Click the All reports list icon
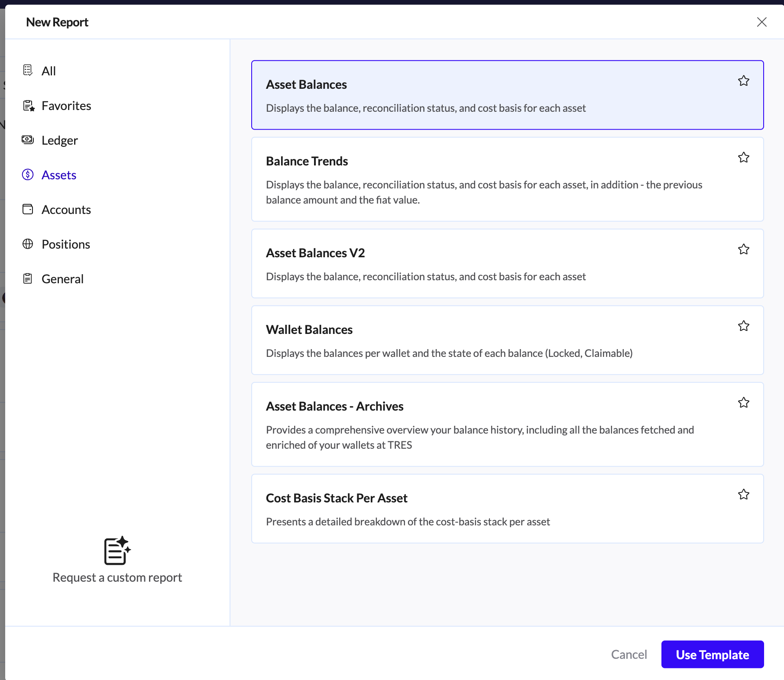784x680 pixels. pyautogui.click(x=28, y=70)
